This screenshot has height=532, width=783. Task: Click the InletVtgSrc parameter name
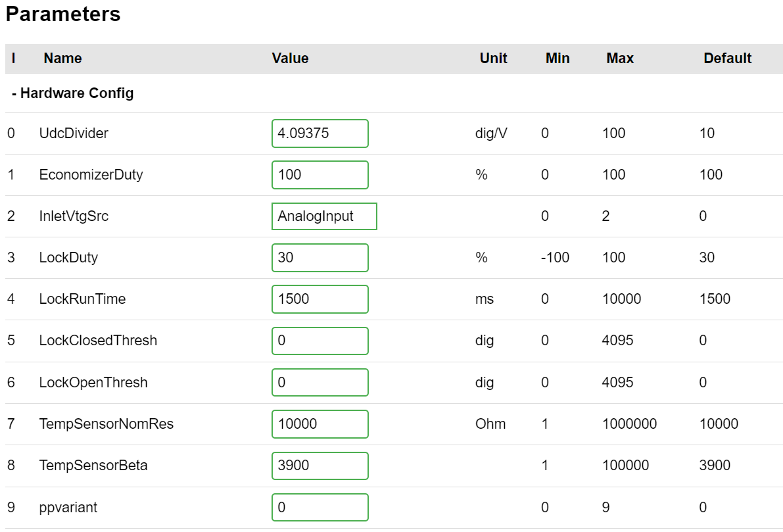tap(74, 216)
